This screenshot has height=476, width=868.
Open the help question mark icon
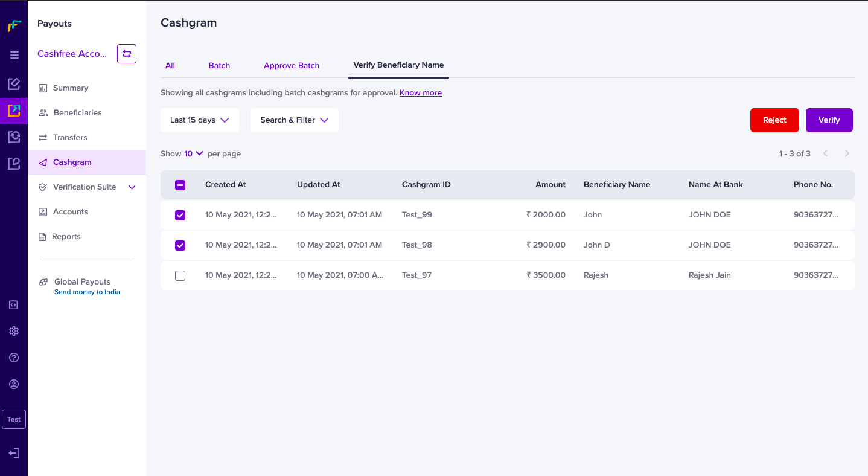[14, 358]
